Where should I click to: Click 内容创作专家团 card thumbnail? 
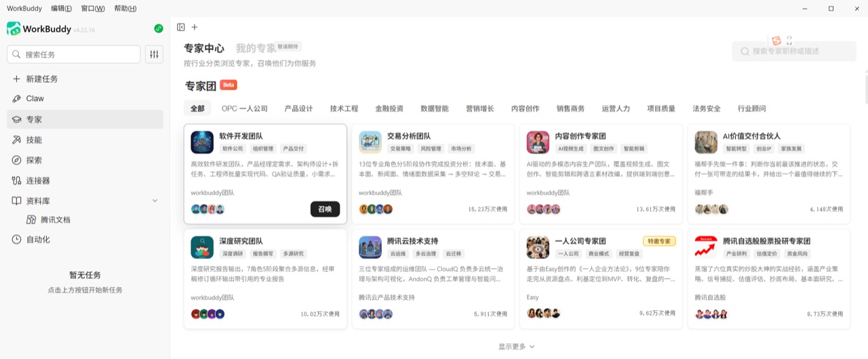click(538, 142)
